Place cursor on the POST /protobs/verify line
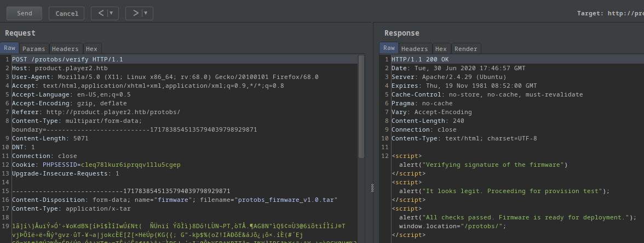644x243 pixels. (x=67, y=59)
